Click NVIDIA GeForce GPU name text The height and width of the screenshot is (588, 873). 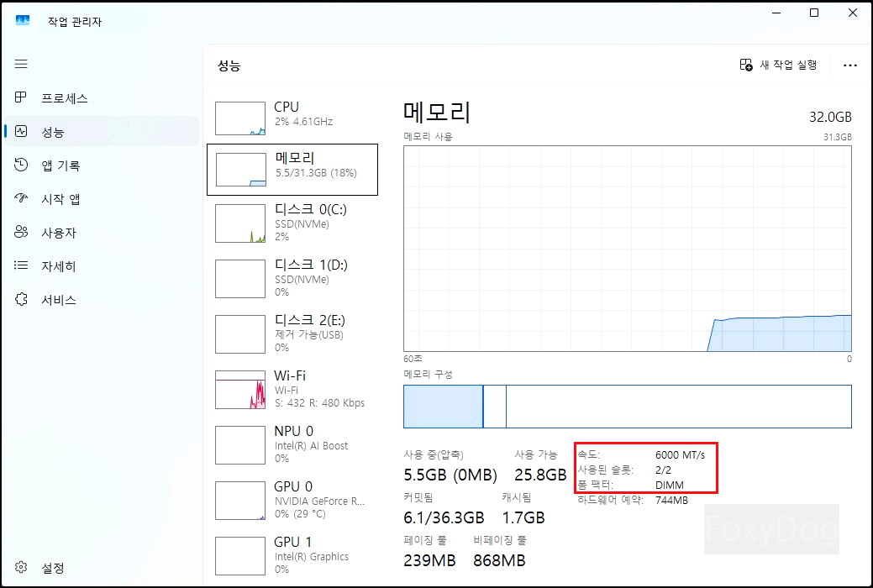pos(319,501)
